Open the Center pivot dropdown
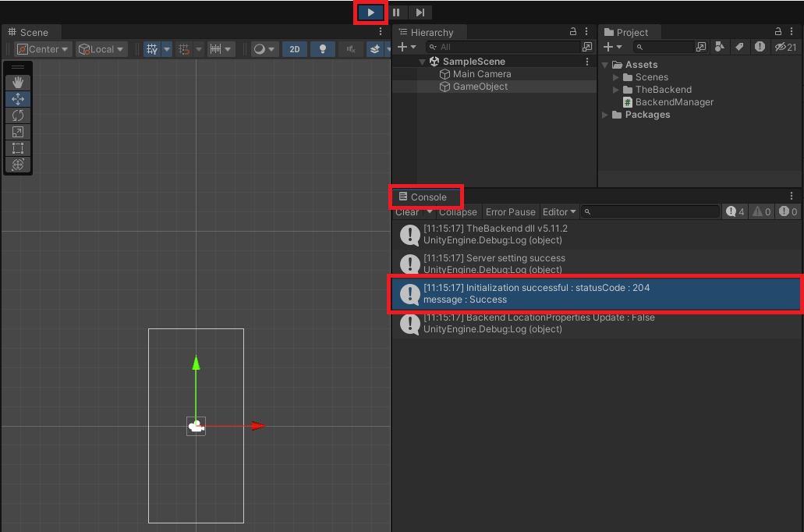 point(43,49)
